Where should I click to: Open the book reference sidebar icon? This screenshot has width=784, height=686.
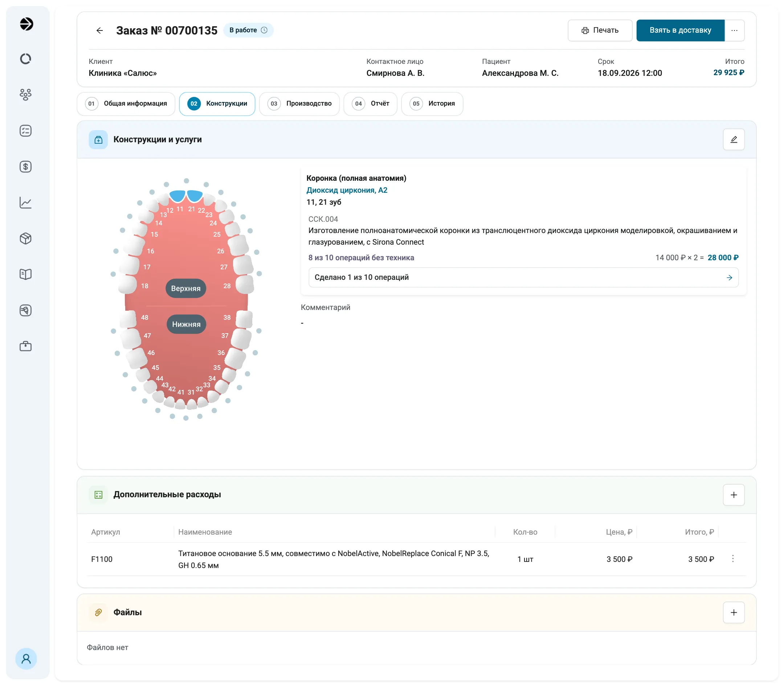pyautogui.click(x=26, y=274)
